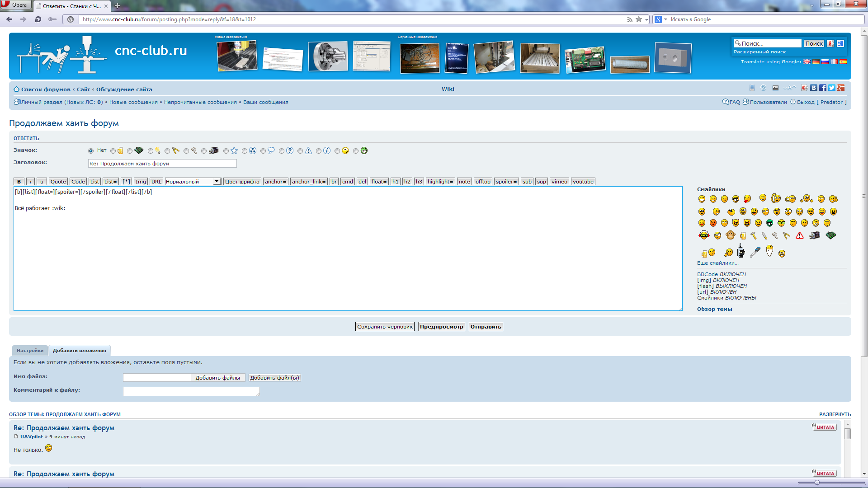Switch to the Настройки tab

[30, 351]
